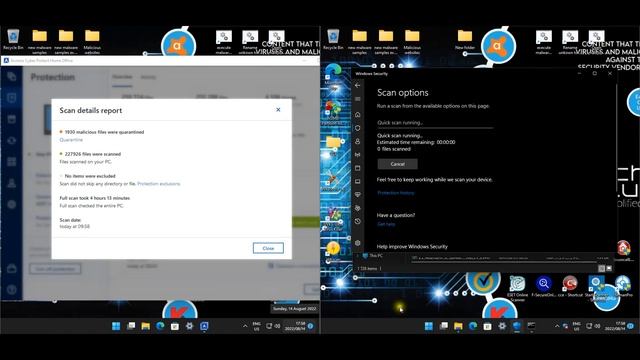Click the quick scan progress bar

pyautogui.click(x=435, y=128)
